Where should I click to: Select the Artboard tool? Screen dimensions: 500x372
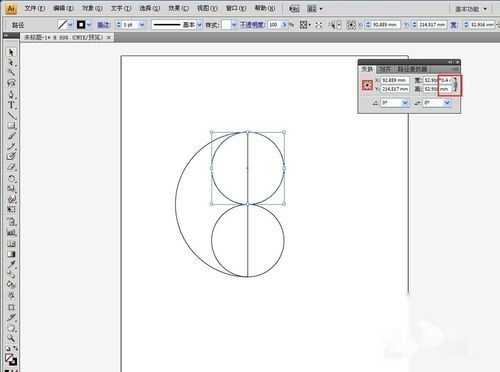[x=11, y=307]
